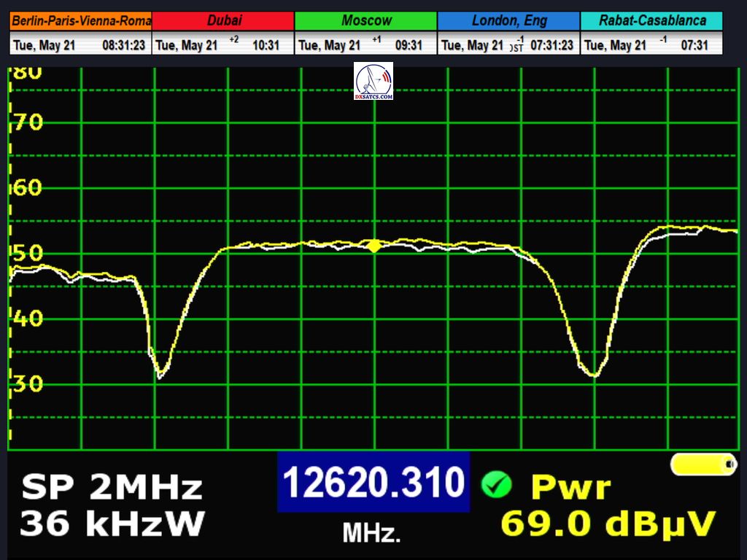Select the London, Eng clock header
747x560 pixels.
[508, 20]
